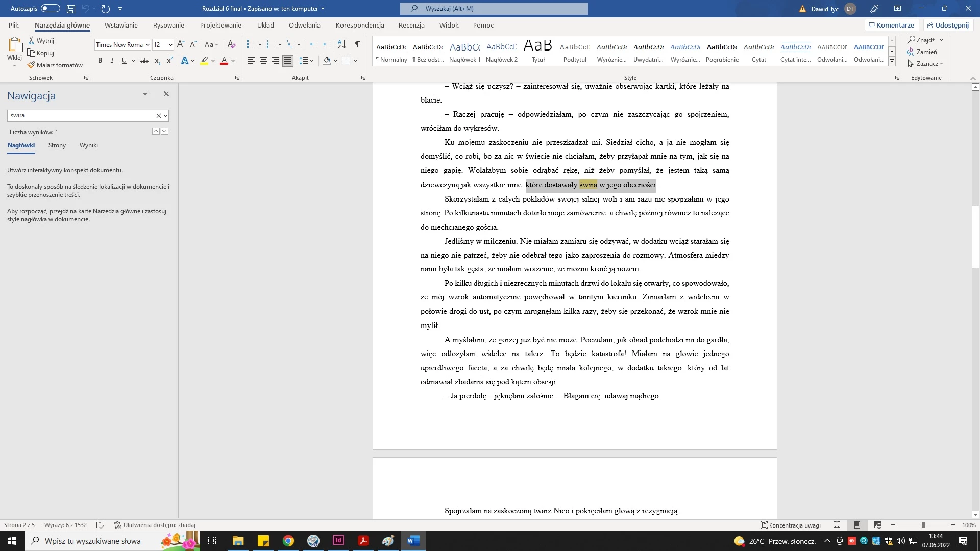The height and width of the screenshot is (551, 980).
Task: Toggle italic text formatting
Action: coord(112,61)
